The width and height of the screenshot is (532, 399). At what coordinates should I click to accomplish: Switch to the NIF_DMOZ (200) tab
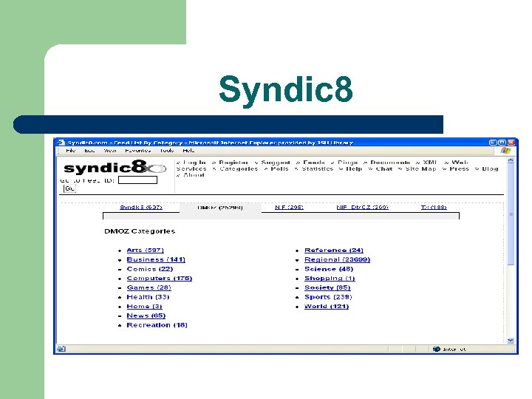click(362, 207)
